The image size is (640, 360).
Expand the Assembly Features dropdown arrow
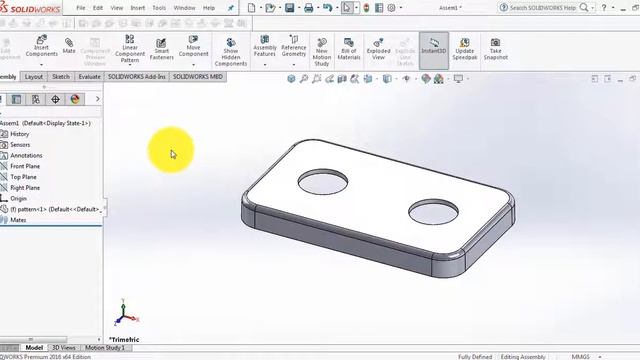pyautogui.click(x=264, y=64)
